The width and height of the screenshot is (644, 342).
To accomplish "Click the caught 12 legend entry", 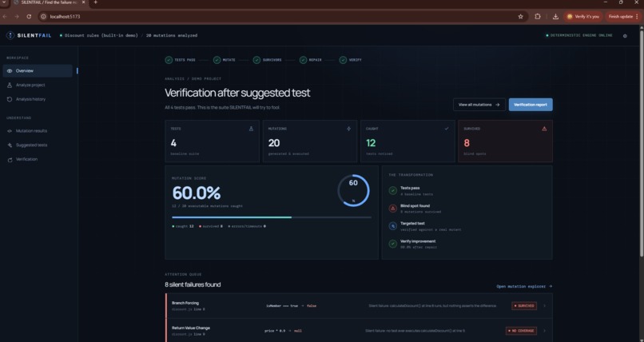I will 183,226.
